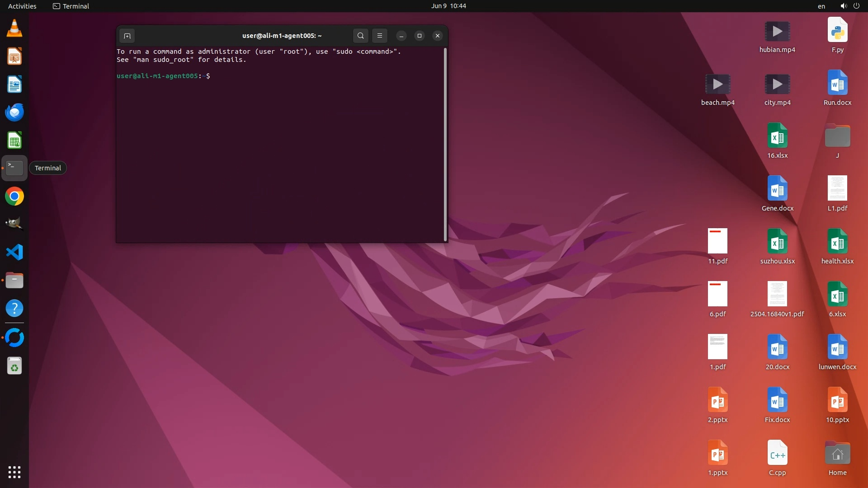Open the Activities overview
This screenshot has width=868, height=488.
pos(22,6)
